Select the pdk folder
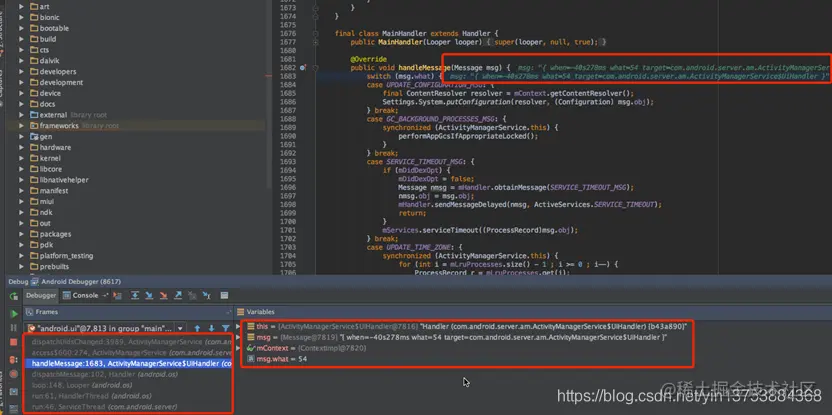The image size is (832, 415). coord(41,245)
